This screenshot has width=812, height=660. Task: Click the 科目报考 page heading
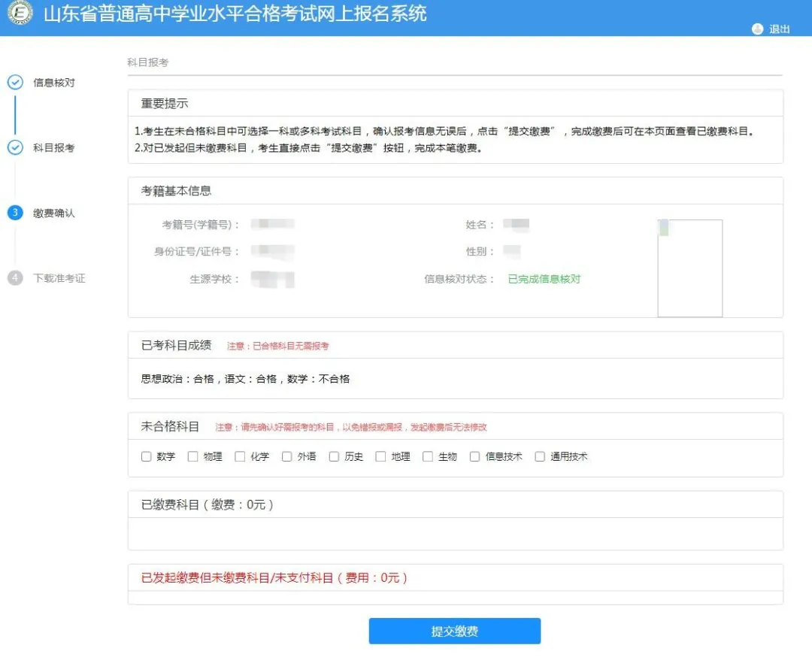click(148, 62)
